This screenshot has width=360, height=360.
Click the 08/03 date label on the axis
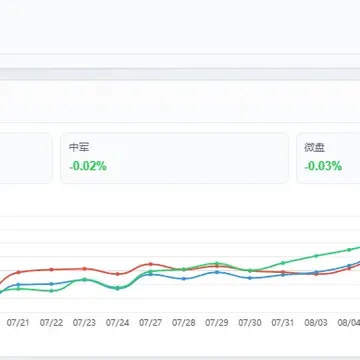[316, 323]
